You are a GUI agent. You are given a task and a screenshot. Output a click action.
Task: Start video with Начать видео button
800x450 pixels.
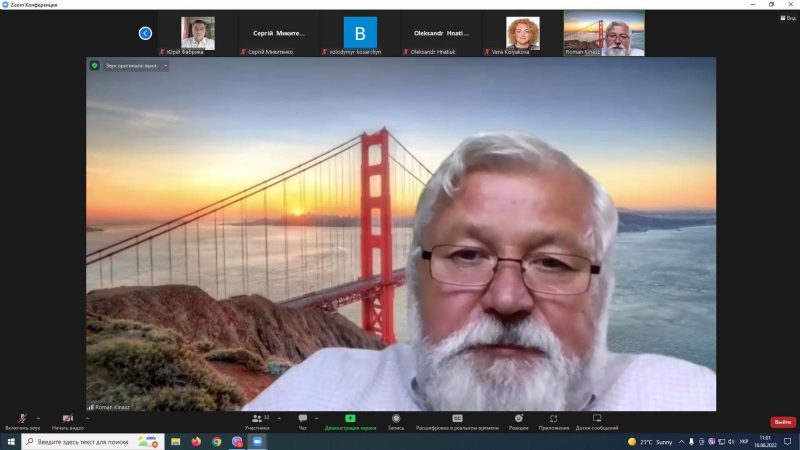[67, 418]
